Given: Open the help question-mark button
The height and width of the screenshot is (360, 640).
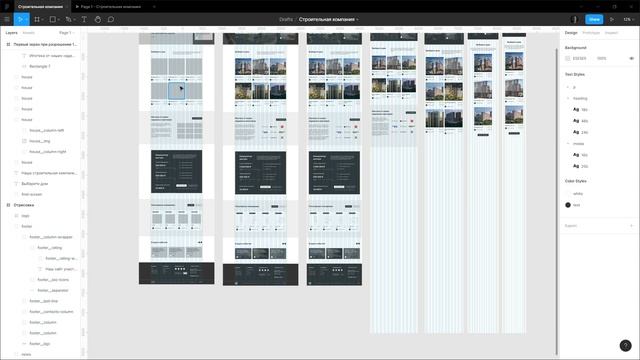Looking at the screenshot, I should (x=625, y=346).
